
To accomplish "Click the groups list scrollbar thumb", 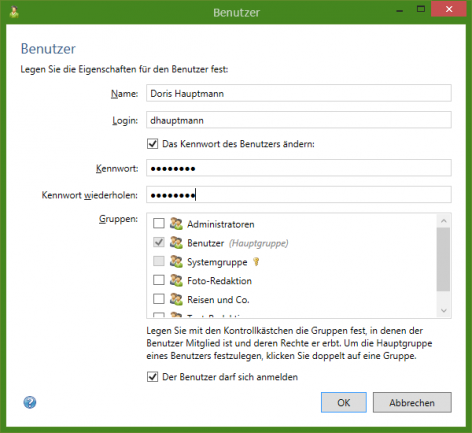I will [x=443, y=259].
